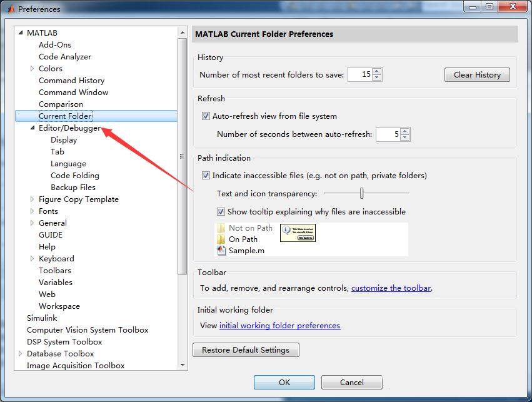Select DSP System Toolbox

point(64,341)
